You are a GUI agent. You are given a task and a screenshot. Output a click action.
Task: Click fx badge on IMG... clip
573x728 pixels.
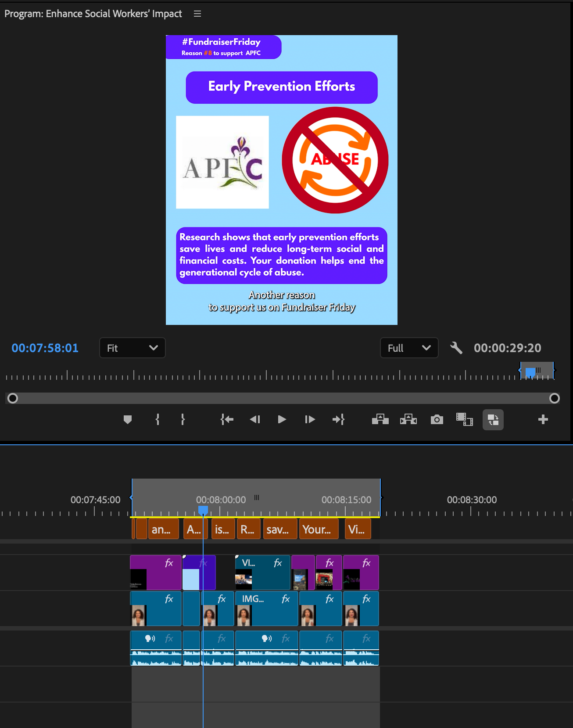point(286,599)
